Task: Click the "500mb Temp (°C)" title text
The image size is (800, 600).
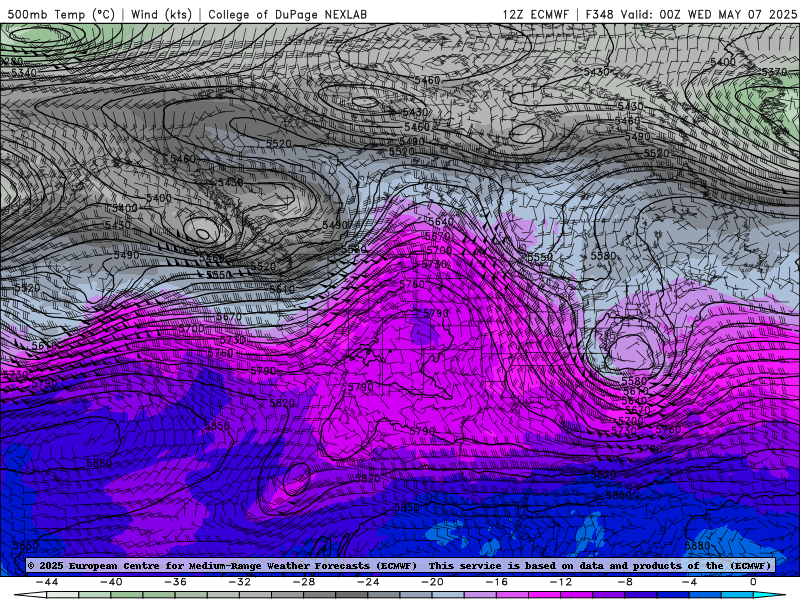Action: tap(61, 14)
